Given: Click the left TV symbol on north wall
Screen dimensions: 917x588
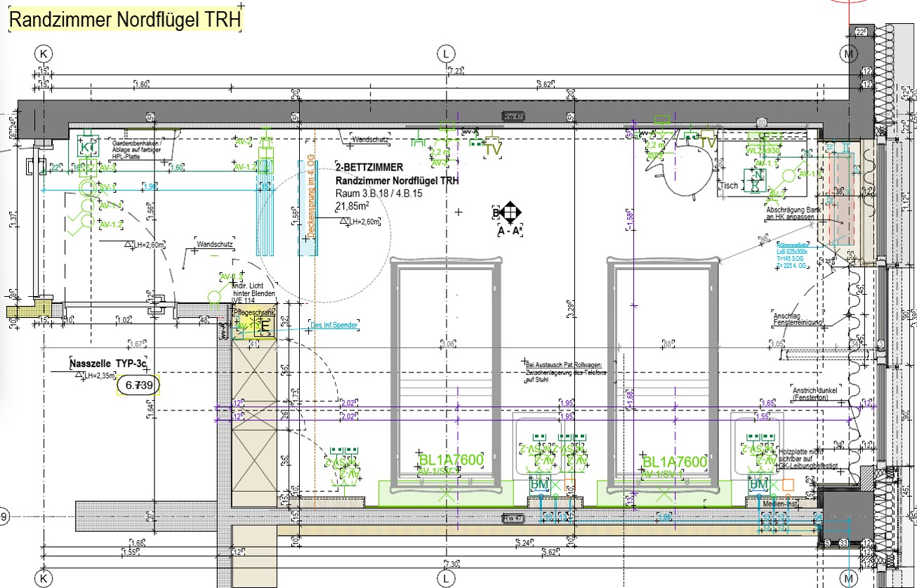Looking at the screenshot, I should (494, 149).
